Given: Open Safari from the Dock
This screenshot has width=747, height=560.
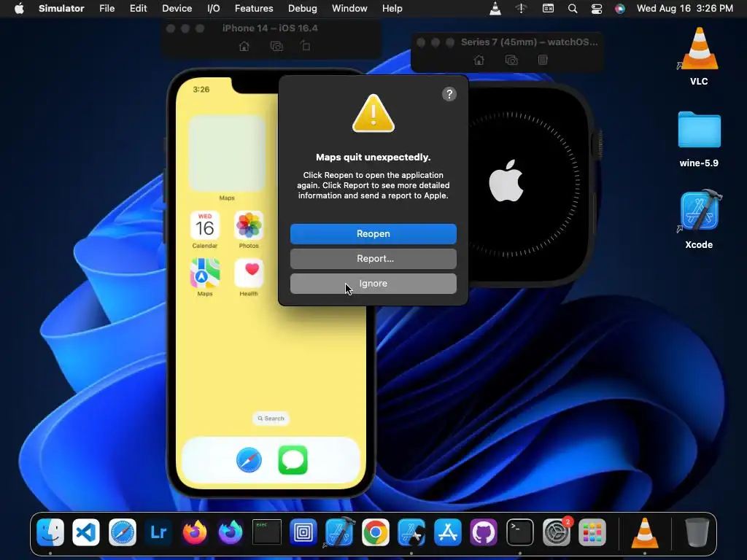Looking at the screenshot, I should pos(123,532).
